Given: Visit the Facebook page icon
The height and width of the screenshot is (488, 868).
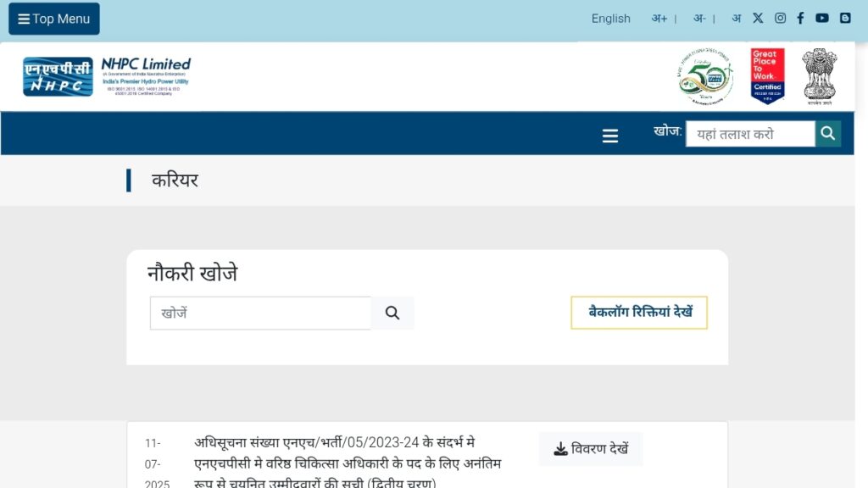Looking at the screenshot, I should (800, 18).
